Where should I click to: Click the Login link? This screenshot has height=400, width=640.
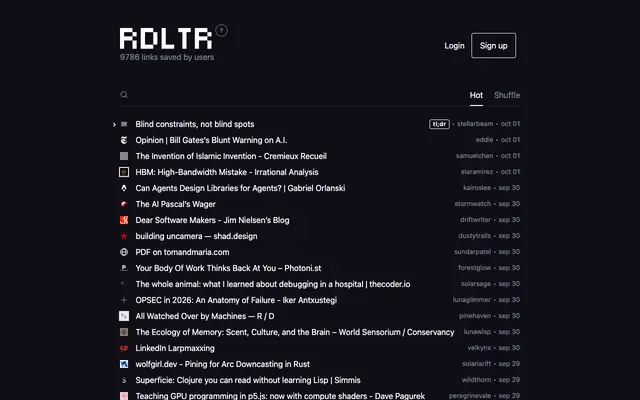(x=454, y=46)
